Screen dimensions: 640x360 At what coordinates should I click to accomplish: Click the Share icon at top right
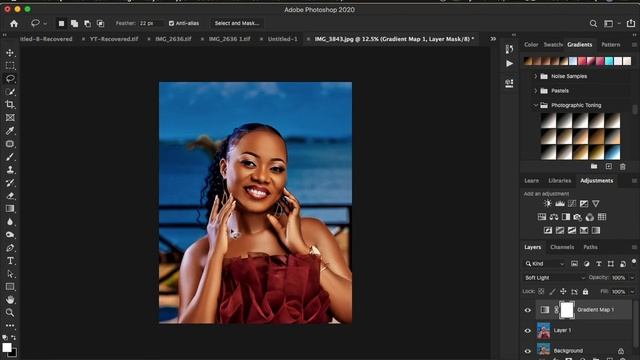pyautogui.click(x=631, y=23)
